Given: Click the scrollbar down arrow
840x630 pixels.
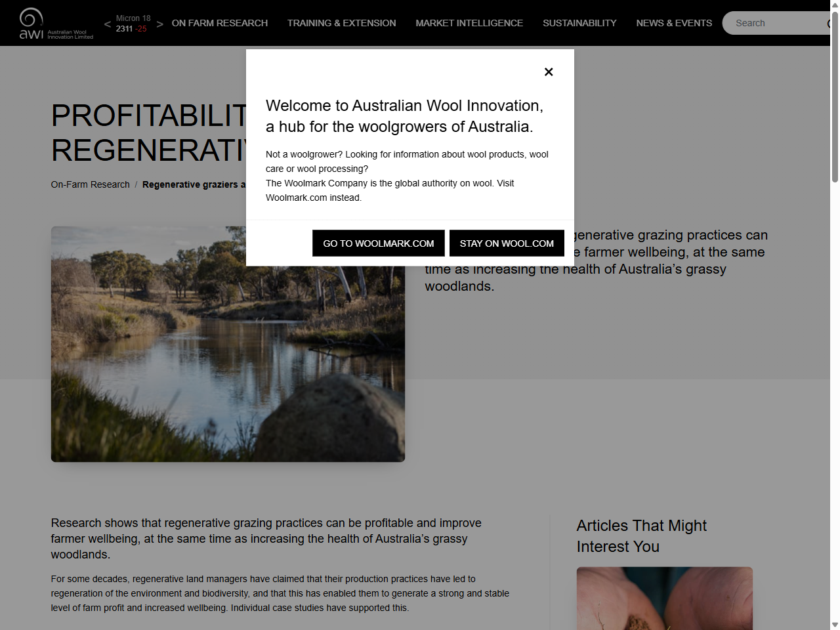Looking at the screenshot, I should pos(835,625).
